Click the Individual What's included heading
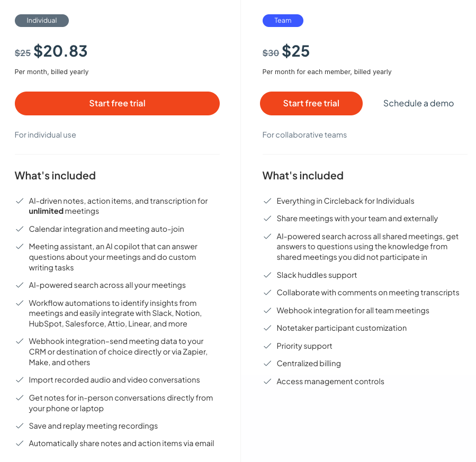This screenshot has height=462, width=476. [55, 176]
